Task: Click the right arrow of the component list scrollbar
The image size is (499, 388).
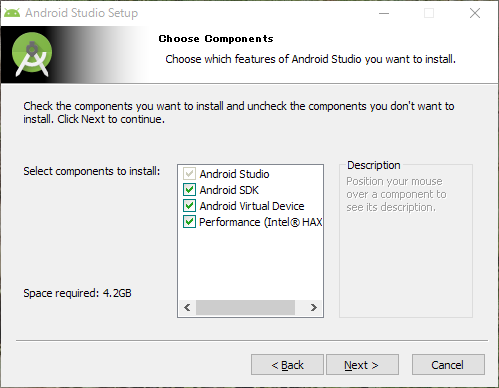Action: coord(313,307)
